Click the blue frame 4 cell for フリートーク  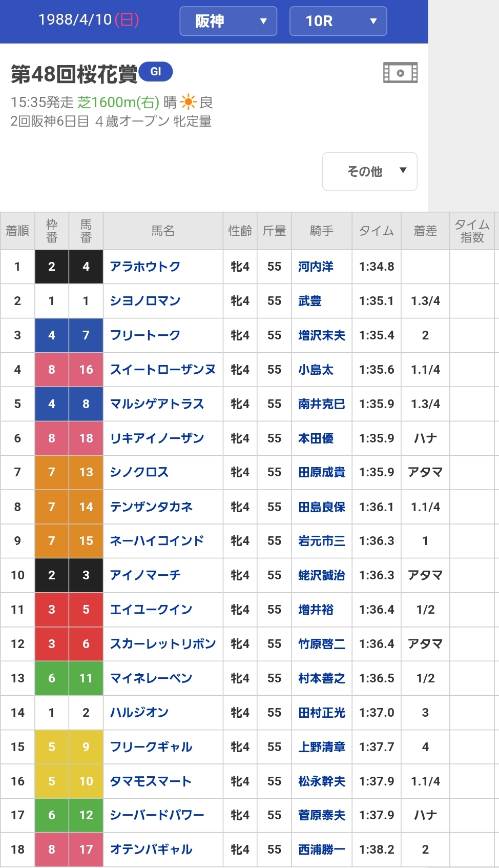[x=52, y=335]
